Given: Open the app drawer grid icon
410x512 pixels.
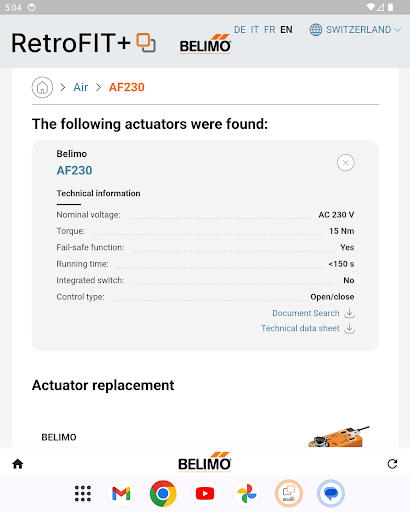Looking at the screenshot, I should click(83, 493).
